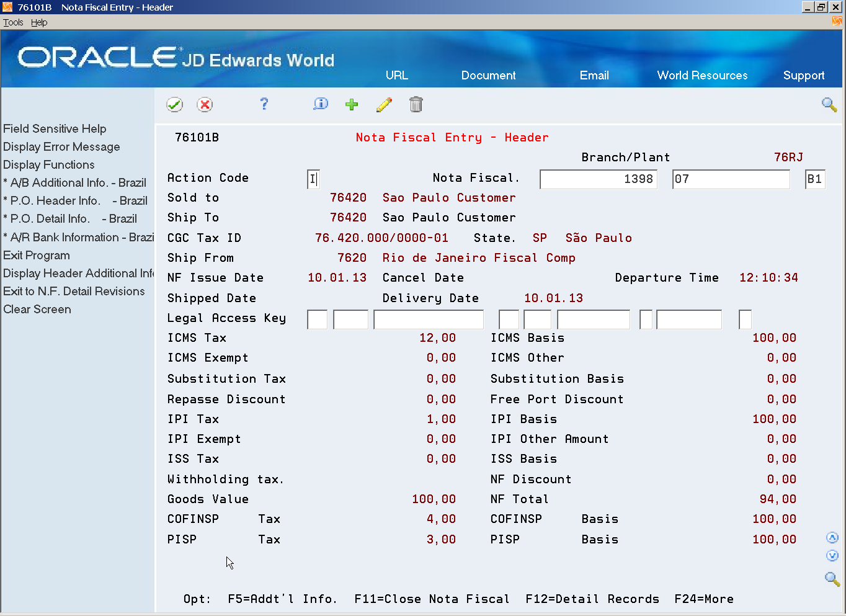Click the NF Issue Date value 10.01.13
846x616 pixels.
[337, 277]
